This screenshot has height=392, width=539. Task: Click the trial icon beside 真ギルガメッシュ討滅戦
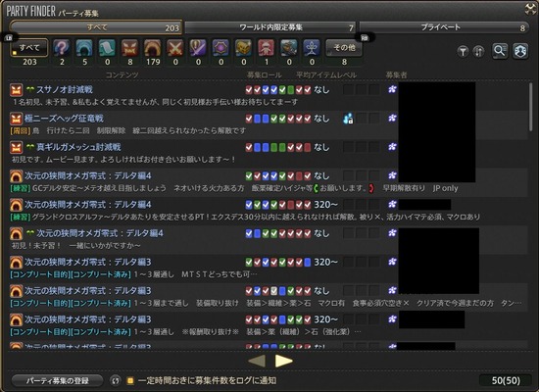coord(16,148)
